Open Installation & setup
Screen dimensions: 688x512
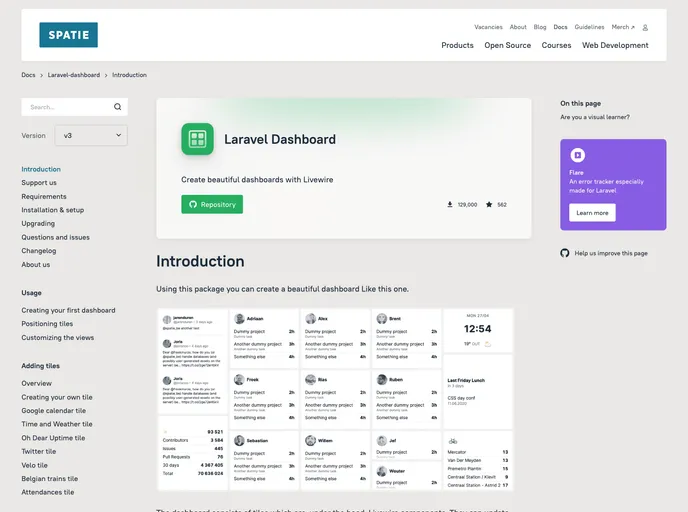coord(53,210)
